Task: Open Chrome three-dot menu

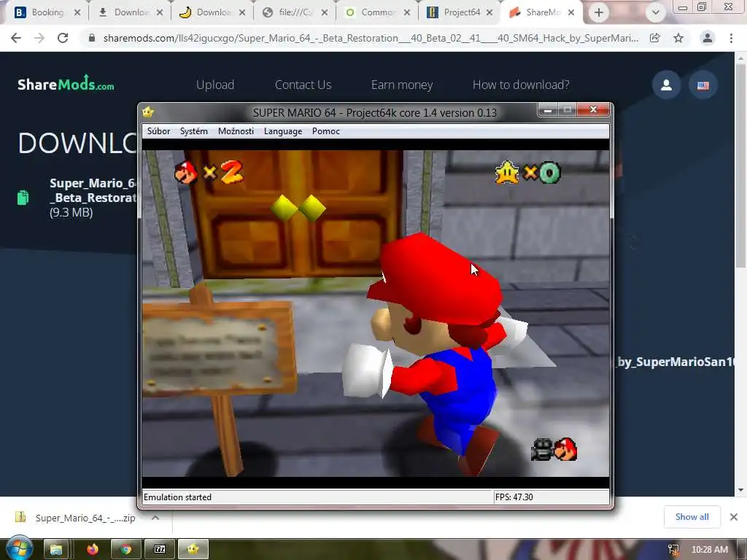Action: [731, 38]
